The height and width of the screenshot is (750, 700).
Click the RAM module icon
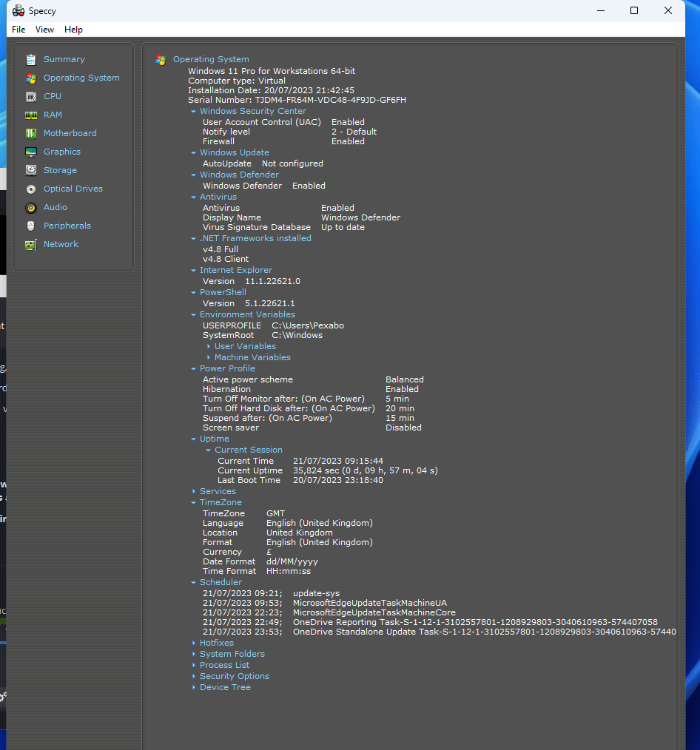tap(31, 115)
